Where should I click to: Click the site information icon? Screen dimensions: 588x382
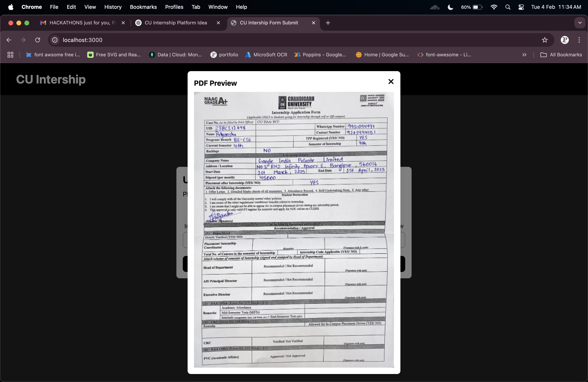point(55,40)
